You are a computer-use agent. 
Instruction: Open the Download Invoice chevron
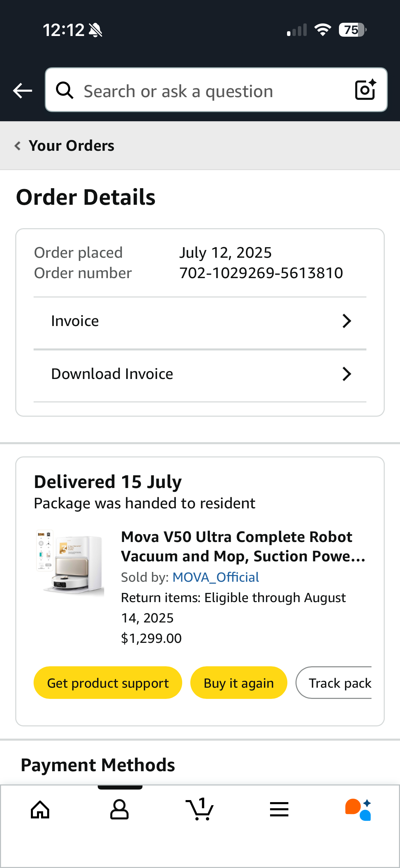346,374
